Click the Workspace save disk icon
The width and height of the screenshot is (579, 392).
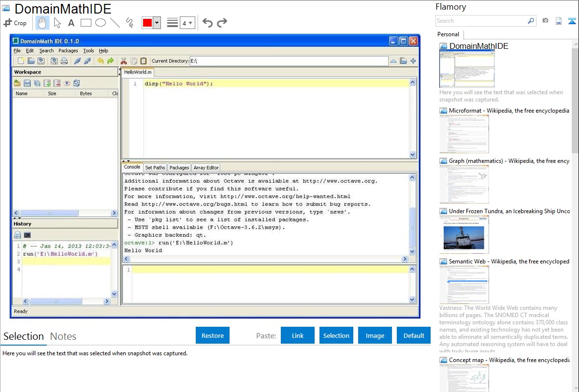coord(28,84)
